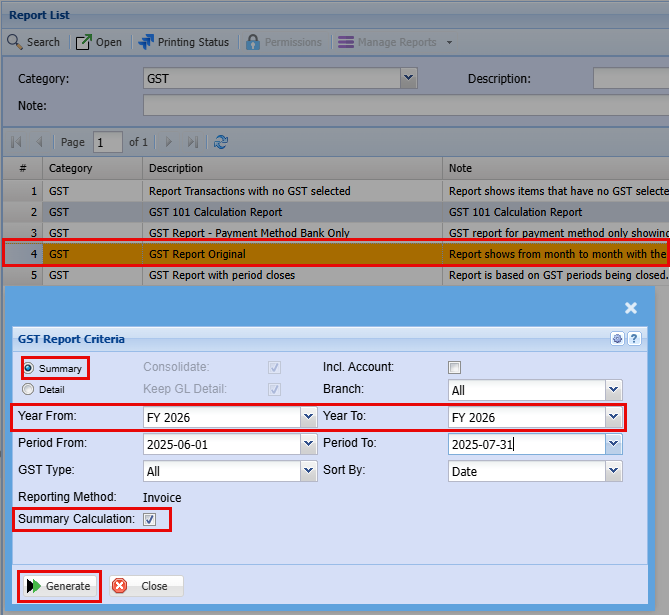
Task: Open the GST Report Criteria settings gear
Action: [618, 339]
